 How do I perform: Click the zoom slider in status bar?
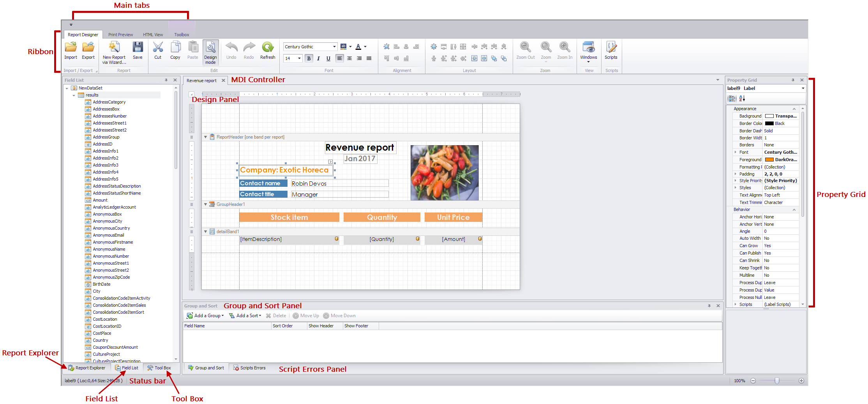[776, 381]
